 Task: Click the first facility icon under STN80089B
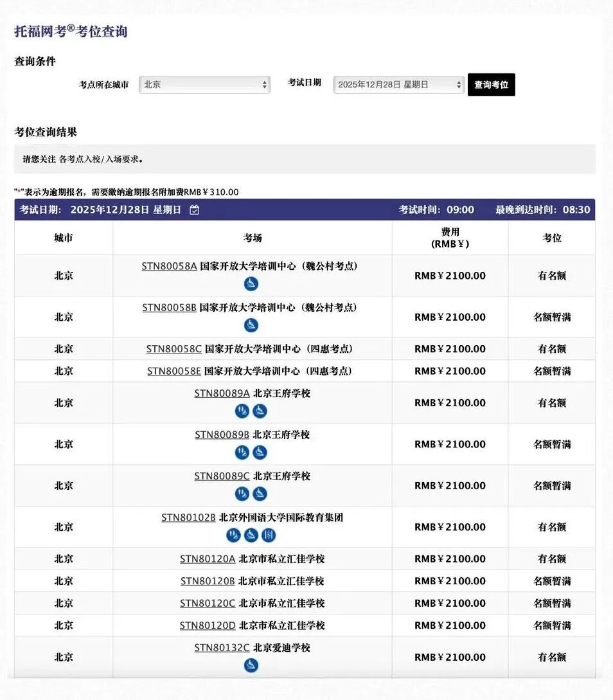click(x=242, y=452)
